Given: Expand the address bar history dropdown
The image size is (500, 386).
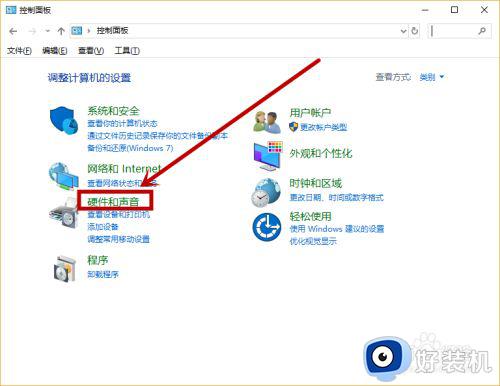Looking at the screenshot, I should tap(403, 31).
